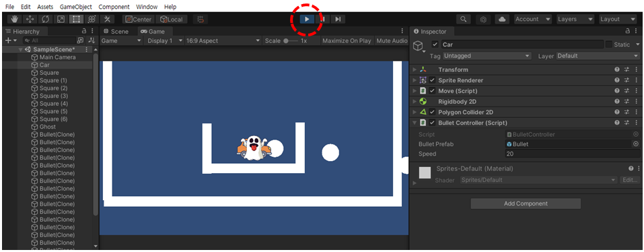Click the Hierarchy search-by-type icon
Image resolution: width=644 pixels, height=252 pixels.
pos(80,40)
